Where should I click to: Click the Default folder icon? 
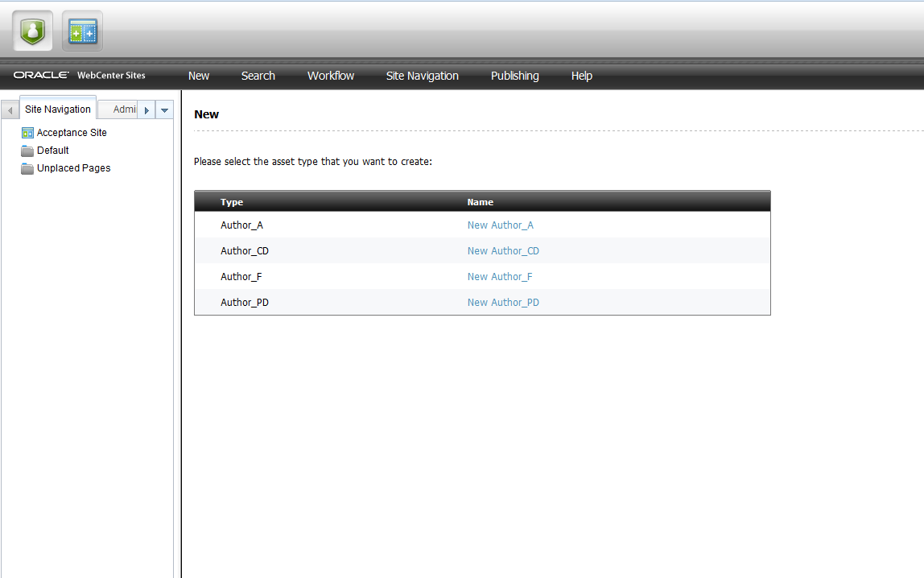[x=27, y=151]
